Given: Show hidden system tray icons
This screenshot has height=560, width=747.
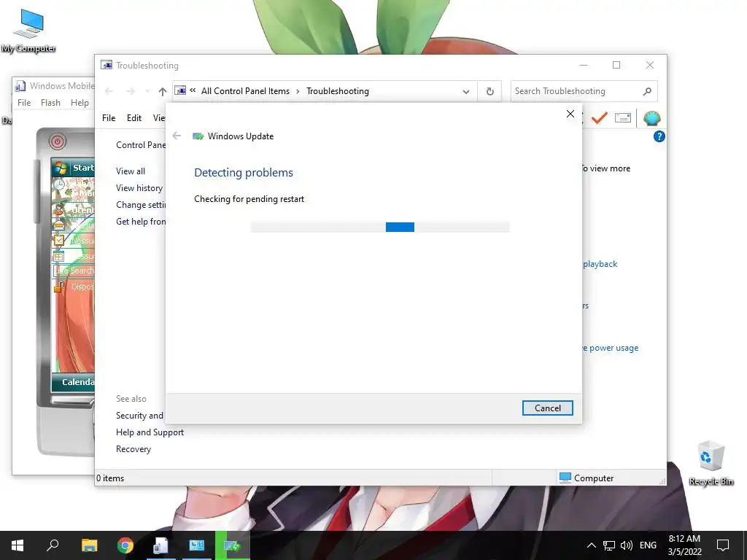Looking at the screenshot, I should click(x=591, y=545).
